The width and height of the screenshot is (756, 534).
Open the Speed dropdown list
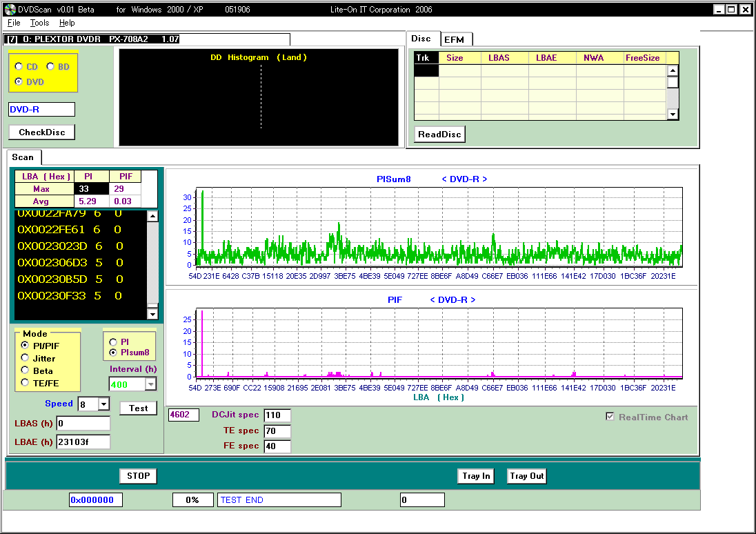pos(103,404)
